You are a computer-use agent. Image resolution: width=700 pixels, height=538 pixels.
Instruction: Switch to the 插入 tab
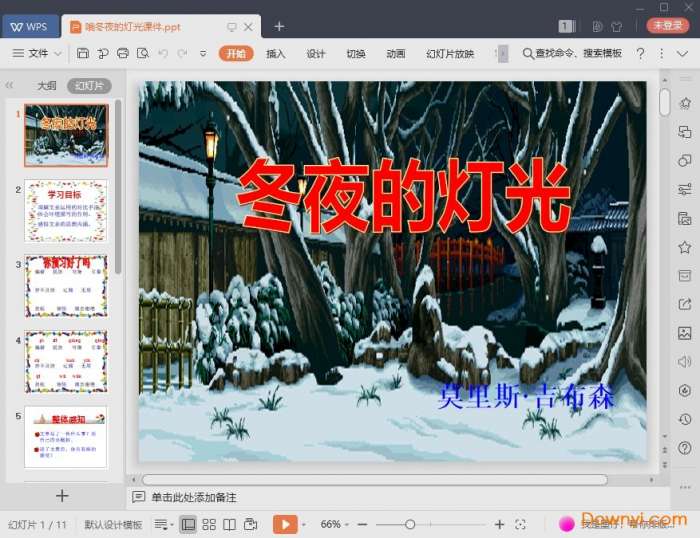275,54
